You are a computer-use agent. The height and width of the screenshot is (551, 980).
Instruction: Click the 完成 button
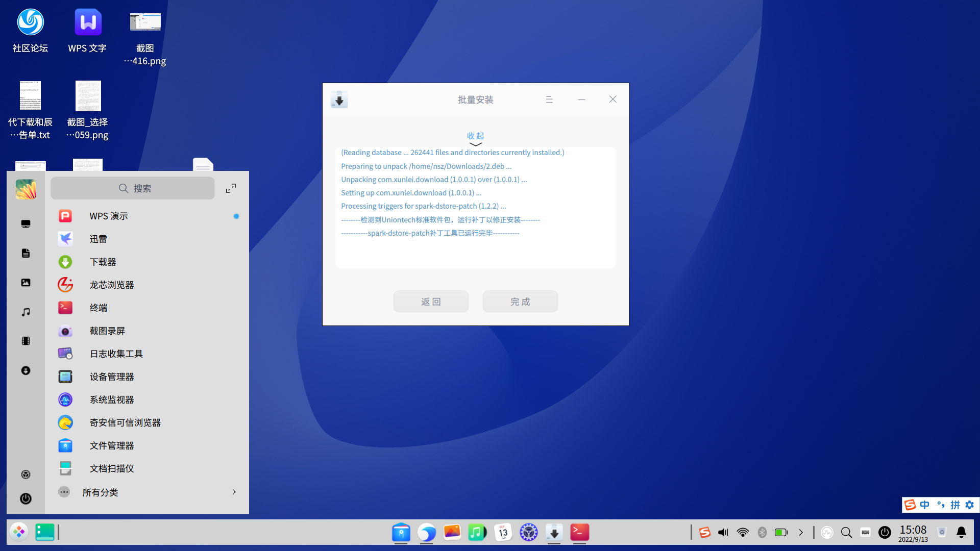coord(520,302)
